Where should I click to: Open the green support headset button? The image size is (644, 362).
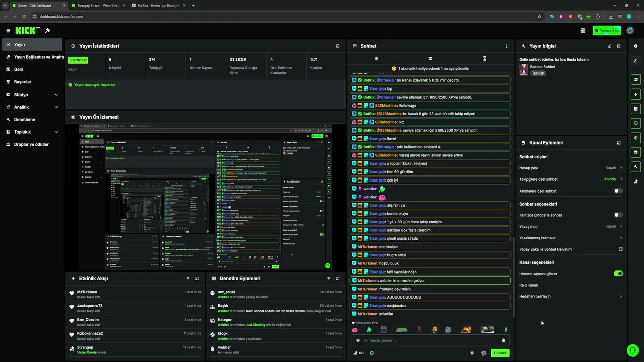pyautogui.click(x=632, y=350)
